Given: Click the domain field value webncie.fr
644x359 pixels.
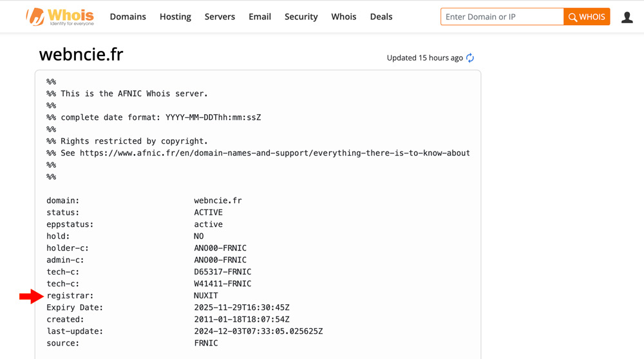Looking at the screenshot, I should click(218, 200).
